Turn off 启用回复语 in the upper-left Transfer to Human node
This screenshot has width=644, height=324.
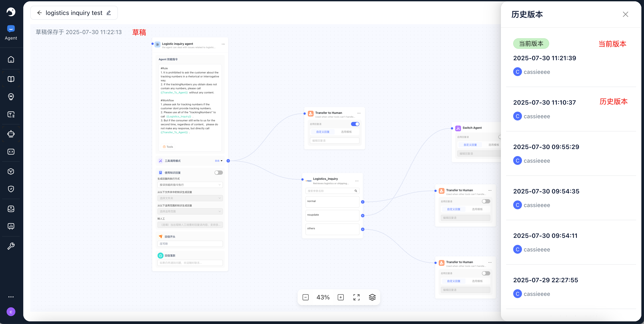pyautogui.click(x=355, y=124)
